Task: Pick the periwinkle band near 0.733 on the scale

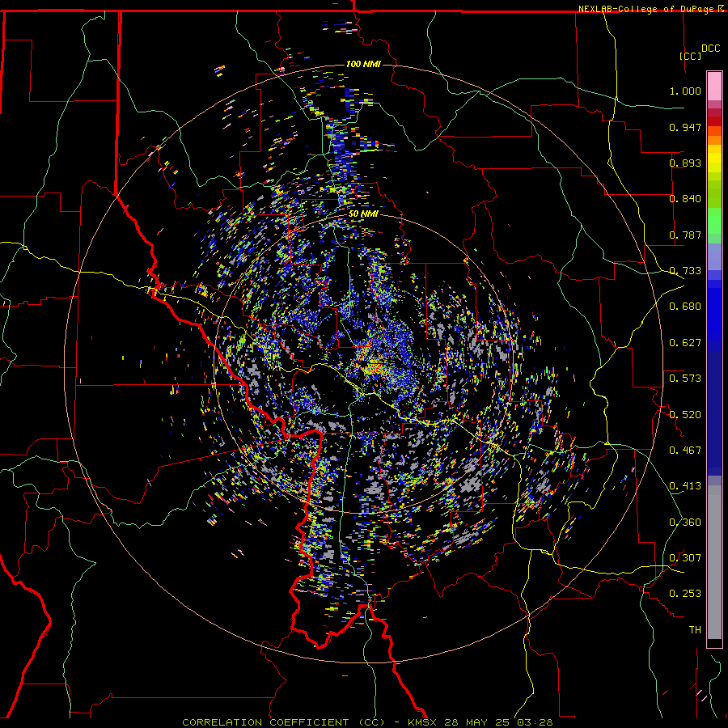Action: coord(714,256)
